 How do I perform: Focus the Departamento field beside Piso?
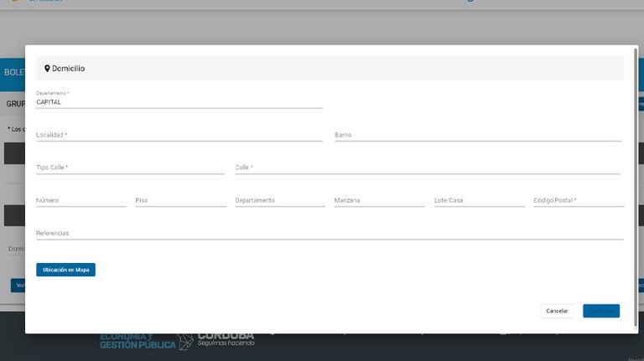click(x=280, y=200)
